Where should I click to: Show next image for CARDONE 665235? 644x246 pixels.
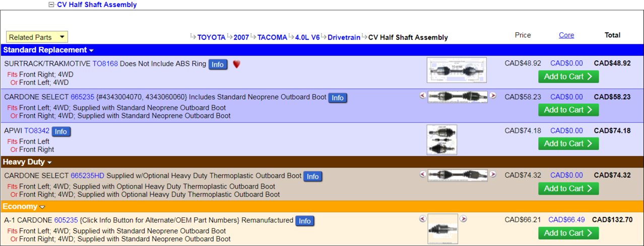[493, 96]
